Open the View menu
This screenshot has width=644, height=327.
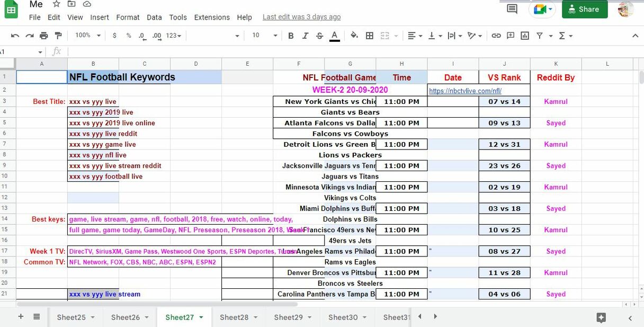click(75, 17)
